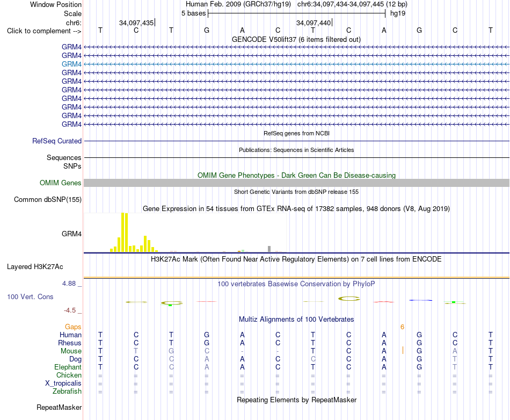Open 'Short Genetic Variants from dbSNP release 155'

click(296, 192)
